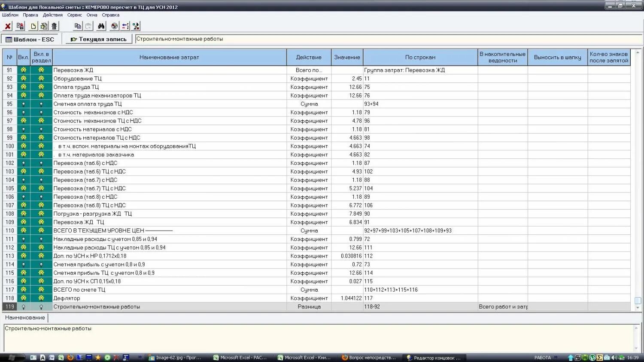Toggle the Вкл. lightbulb for row 102
Viewport: 644px width, 362px height.
pos(24,163)
